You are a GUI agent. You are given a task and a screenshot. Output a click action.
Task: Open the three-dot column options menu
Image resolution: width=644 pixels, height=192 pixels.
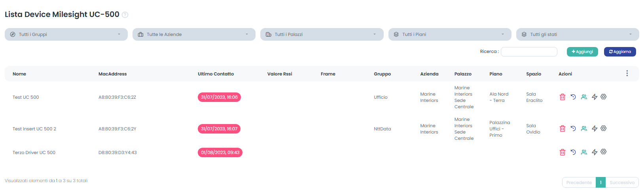click(x=627, y=73)
